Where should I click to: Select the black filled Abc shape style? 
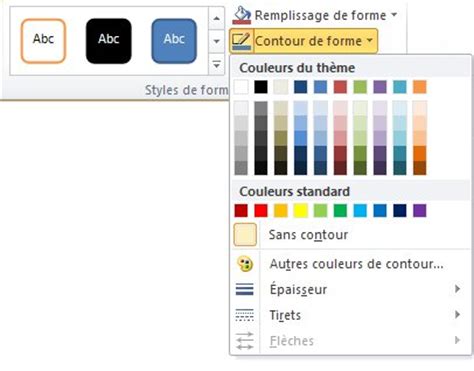[x=109, y=41]
